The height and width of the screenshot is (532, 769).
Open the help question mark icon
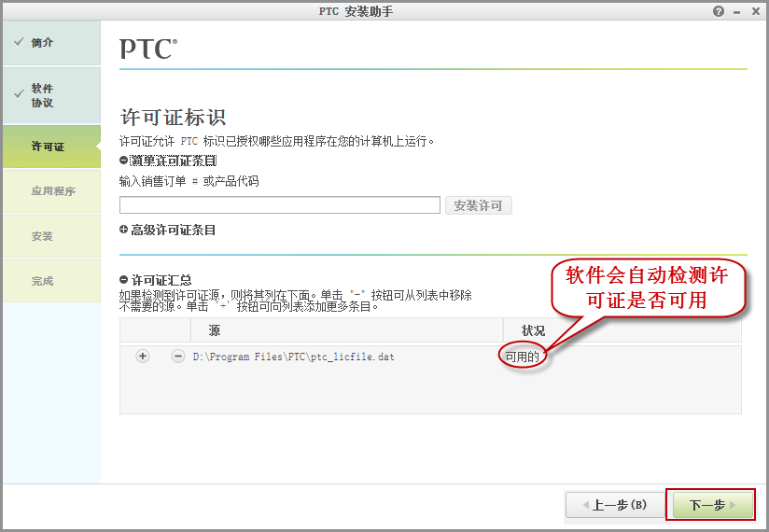pos(719,11)
